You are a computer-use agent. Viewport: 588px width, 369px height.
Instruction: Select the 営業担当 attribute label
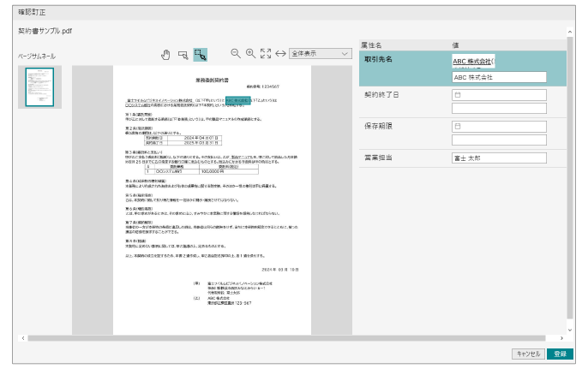point(378,158)
